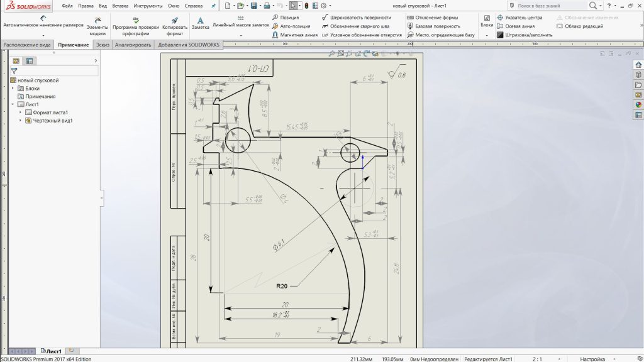Click the Копировать формат tool
This screenshot has width=644, height=362.
point(175,26)
